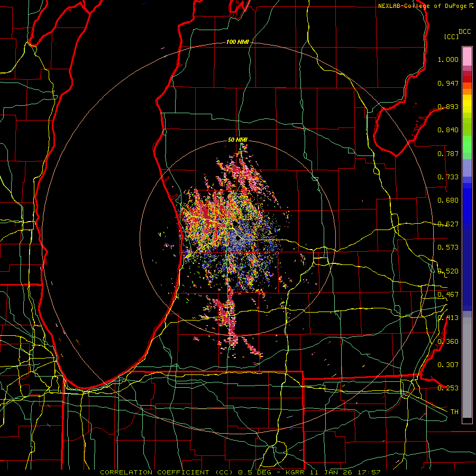Click the 0.947 color scale value
This screenshot has height=476, width=476.
(x=448, y=83)
